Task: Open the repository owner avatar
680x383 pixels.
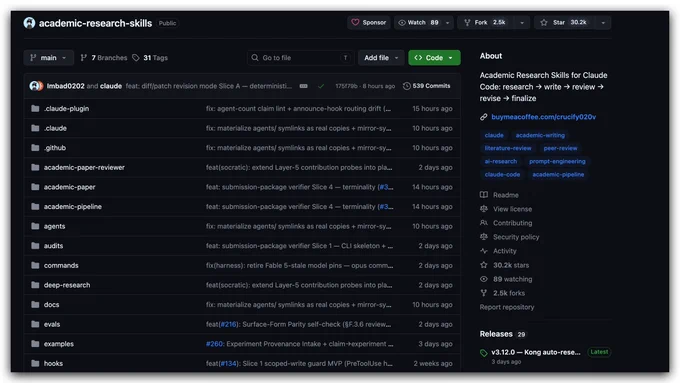Action: click(29, 23)
